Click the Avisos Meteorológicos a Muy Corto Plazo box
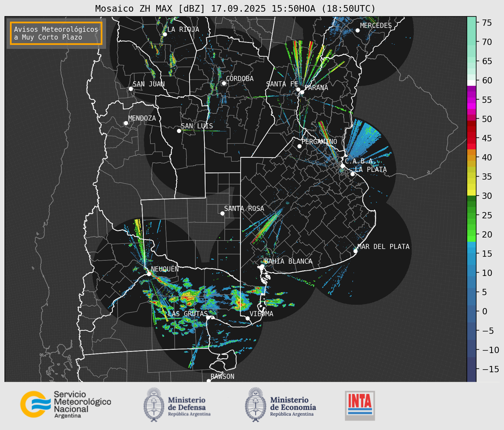Screen dimensions: 504x430 click(x=56, y=33)
